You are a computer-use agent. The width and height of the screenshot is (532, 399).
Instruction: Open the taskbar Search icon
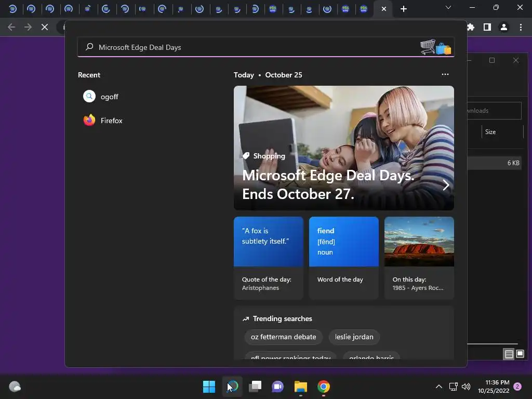tap(232, 387)
